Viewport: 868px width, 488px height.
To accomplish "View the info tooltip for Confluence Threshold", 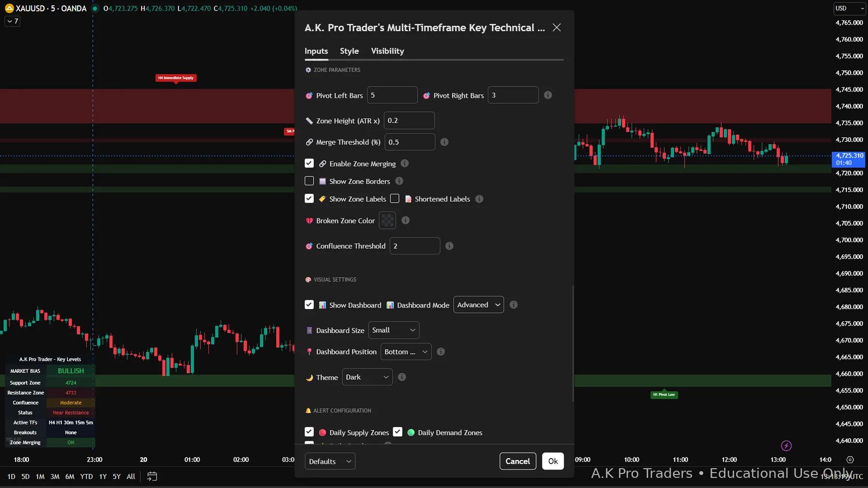I will click(449, 246).
